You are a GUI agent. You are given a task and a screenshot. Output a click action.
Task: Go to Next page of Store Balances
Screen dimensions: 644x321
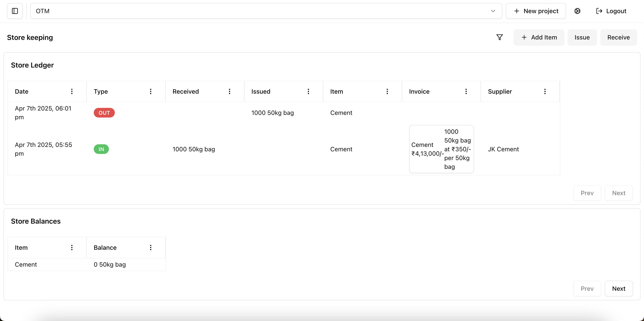619,289
